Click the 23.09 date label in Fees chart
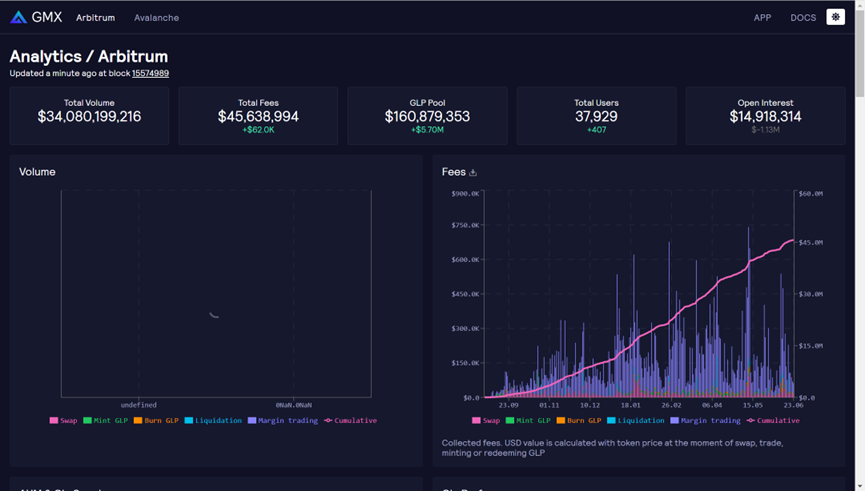 pos(509,405)
